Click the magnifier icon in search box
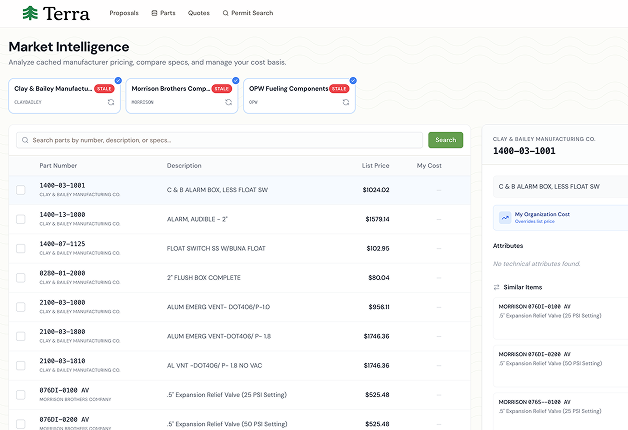Viewport: 628px width, 430px height. pos(25,140)
